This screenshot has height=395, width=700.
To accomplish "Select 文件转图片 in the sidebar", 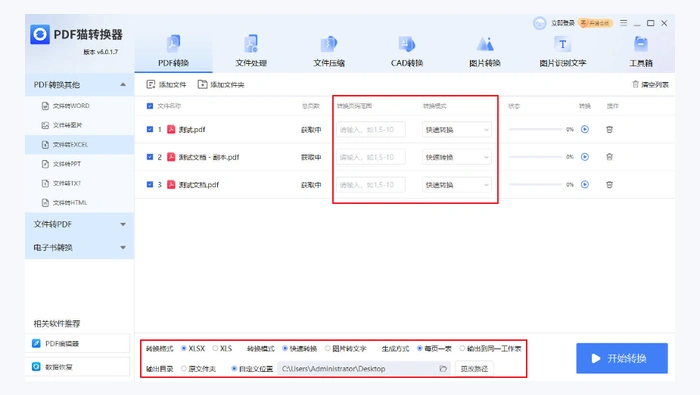I will [79, 125].
